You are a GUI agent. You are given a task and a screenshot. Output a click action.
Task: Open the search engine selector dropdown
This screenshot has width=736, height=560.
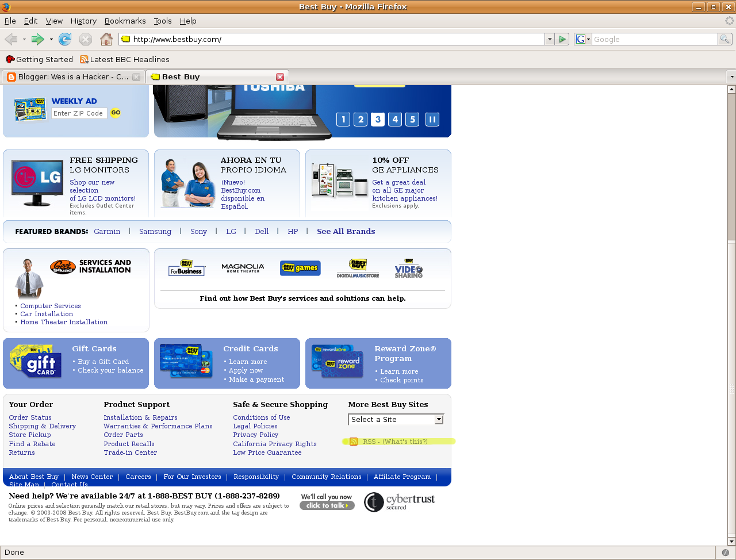(x=583, y=39)
